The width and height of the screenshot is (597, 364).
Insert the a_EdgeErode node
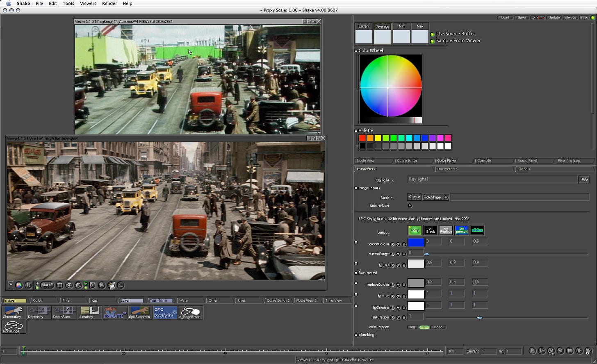pos(191,312)
